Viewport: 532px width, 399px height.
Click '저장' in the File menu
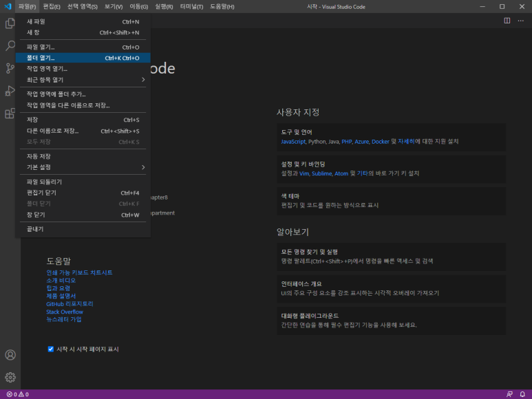83,120
